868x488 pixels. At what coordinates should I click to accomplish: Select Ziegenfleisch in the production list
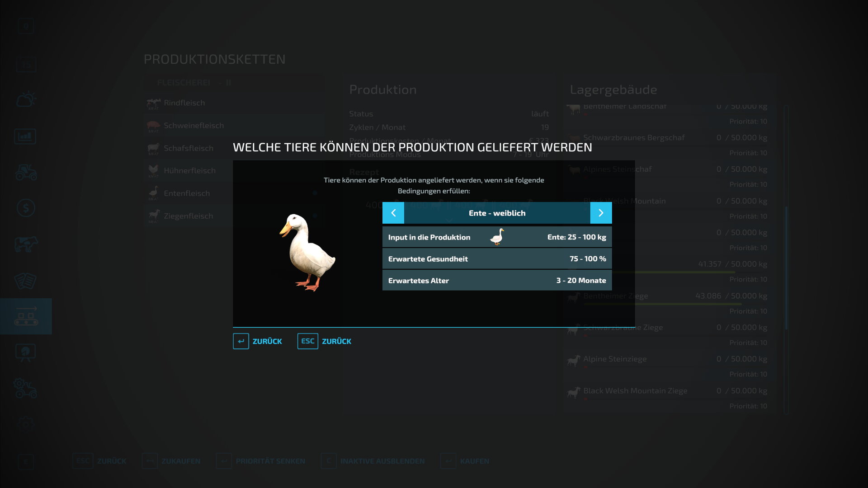(x=188, y=216)
